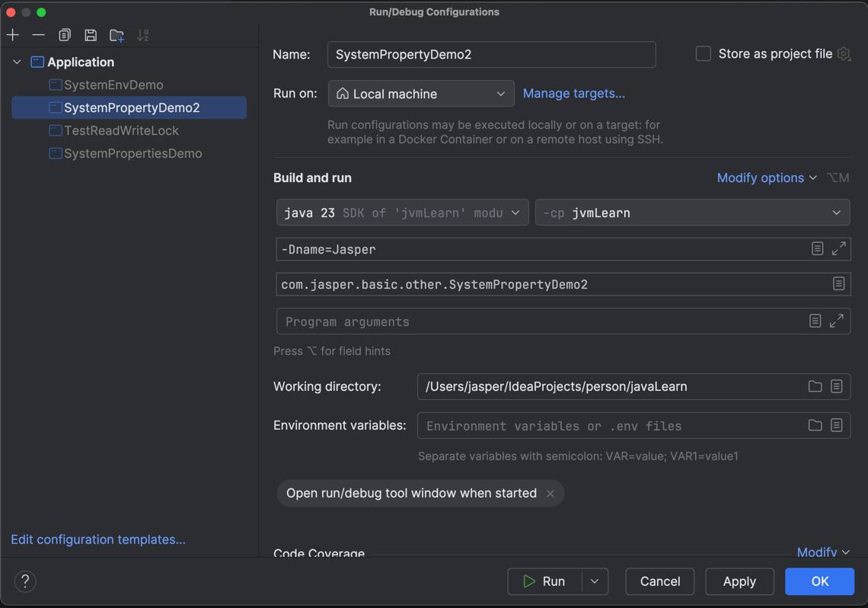Open macro list icon in VM options field
Screen dimensions: 868x608
click(818, 248)
